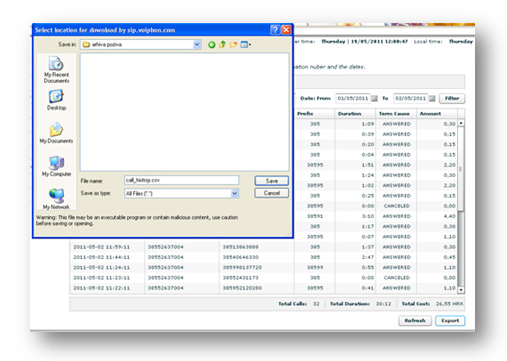Screen dimensions: 507x361
Task: Click the Date From input field
Action: [353, 98]
